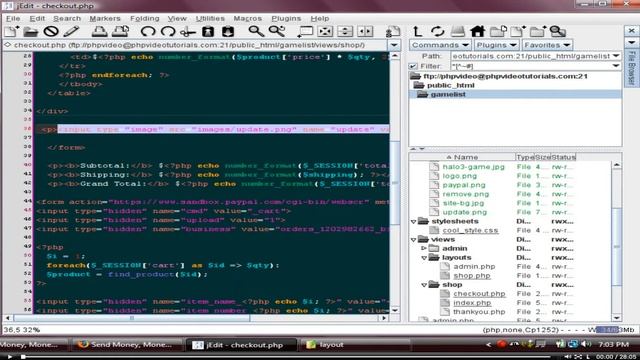This screenshot has width=640, height=360.
Task: Unsplit the current editor pane
Action: point(325,31)
